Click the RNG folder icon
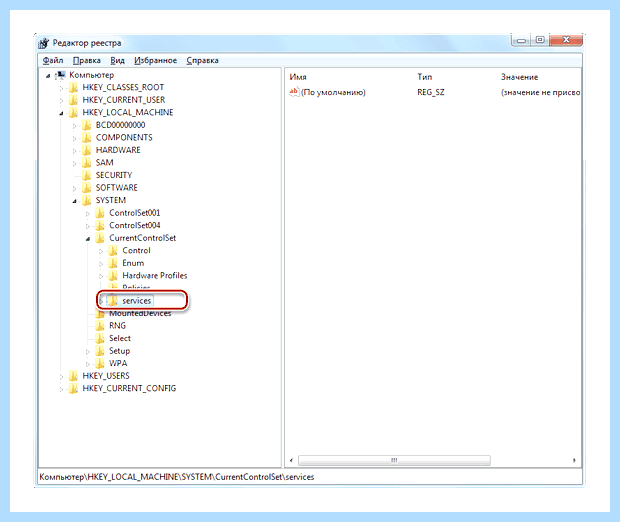620x522 pixels. [100, 326]
